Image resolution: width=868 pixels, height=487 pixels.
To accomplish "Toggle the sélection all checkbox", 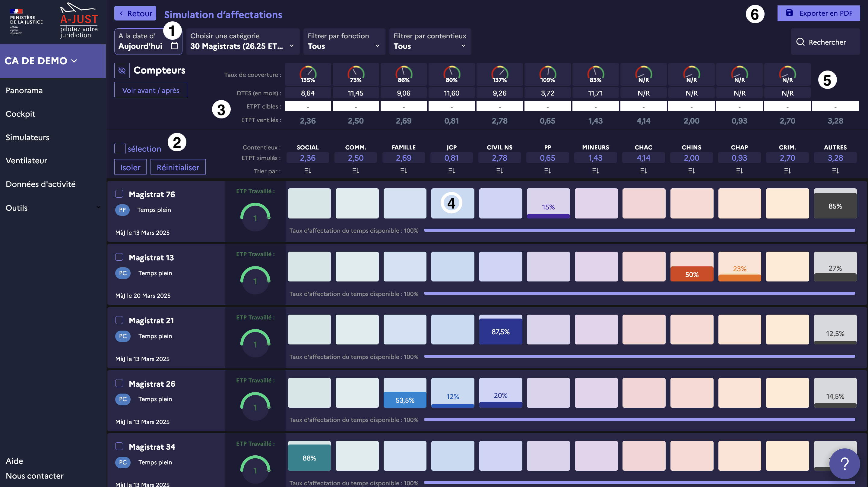I will pos(120,149).
